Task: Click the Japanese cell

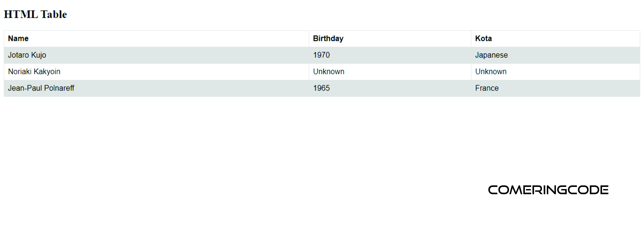Action: (491, 55)
